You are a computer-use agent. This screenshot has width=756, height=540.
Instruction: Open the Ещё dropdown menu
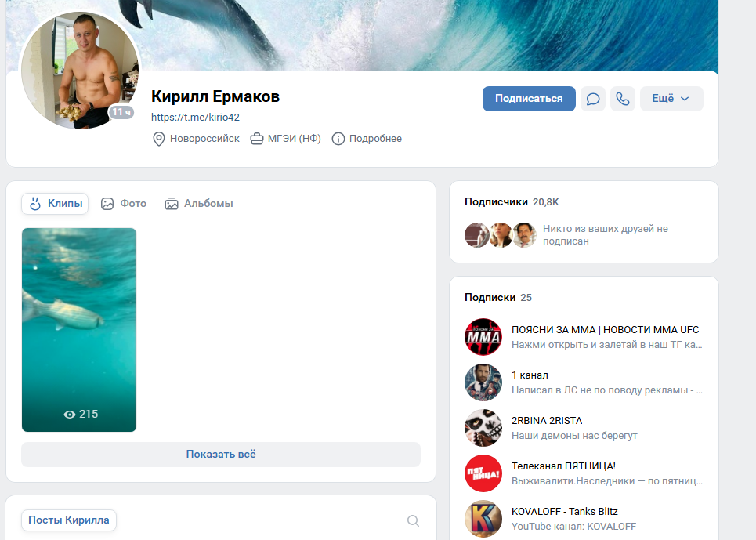(x=671, y=98)
